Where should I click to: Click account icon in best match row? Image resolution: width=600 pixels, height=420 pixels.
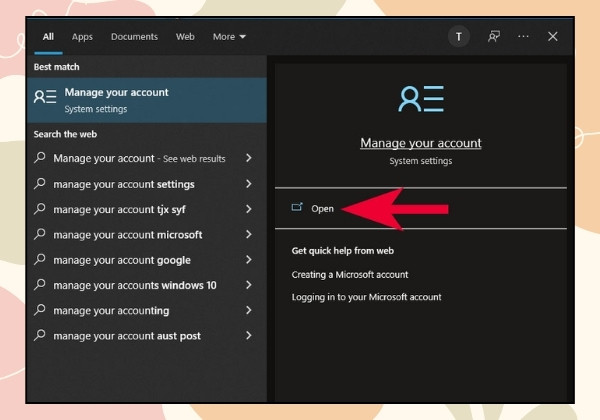click(x=45, y=97)
